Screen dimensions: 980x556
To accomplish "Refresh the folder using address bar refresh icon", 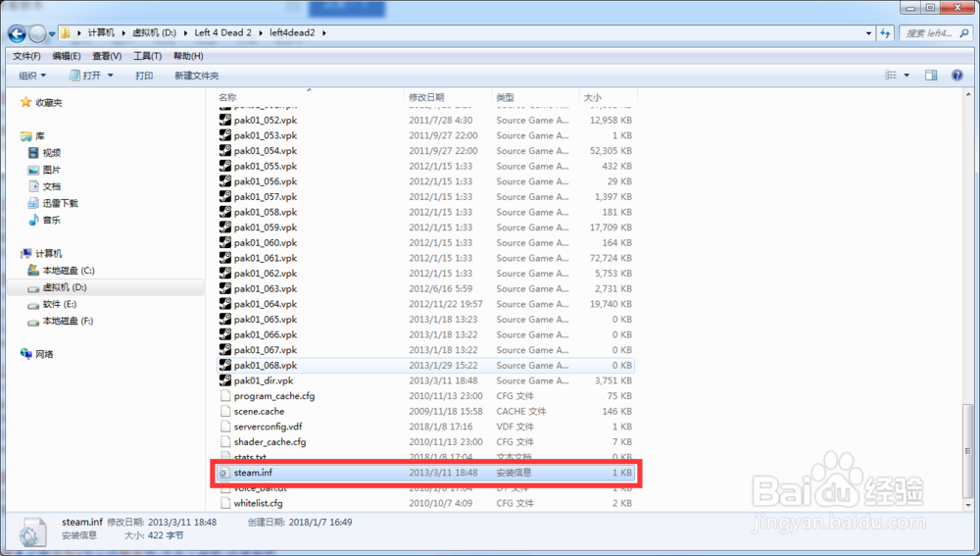I will click(x=885, y=33).
